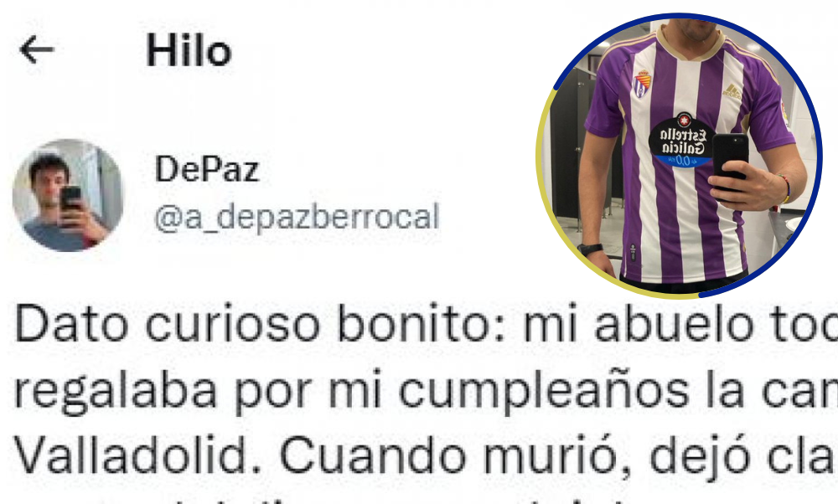Visit the @a_depazberrocal handle link
Image resolution: width=838 pixels, height=504 pixels.
[297, 218]
